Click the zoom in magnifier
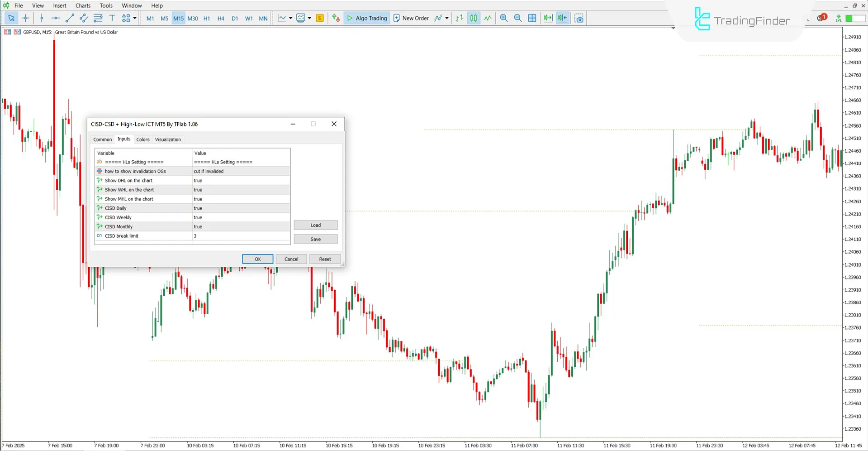Viewport: 868px width, 451px height. pyautogui.click(x=503, y=18)
